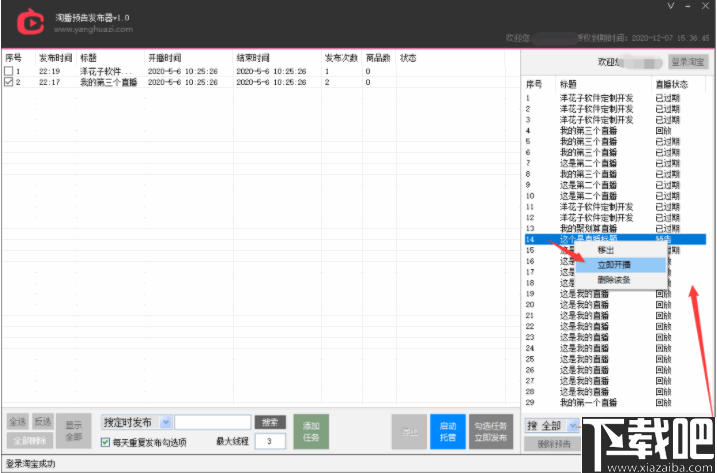Tick the checkbox for task row 1
Viewport: 717px width, 473px height.
pyautogui.click(x=9, y=71)
